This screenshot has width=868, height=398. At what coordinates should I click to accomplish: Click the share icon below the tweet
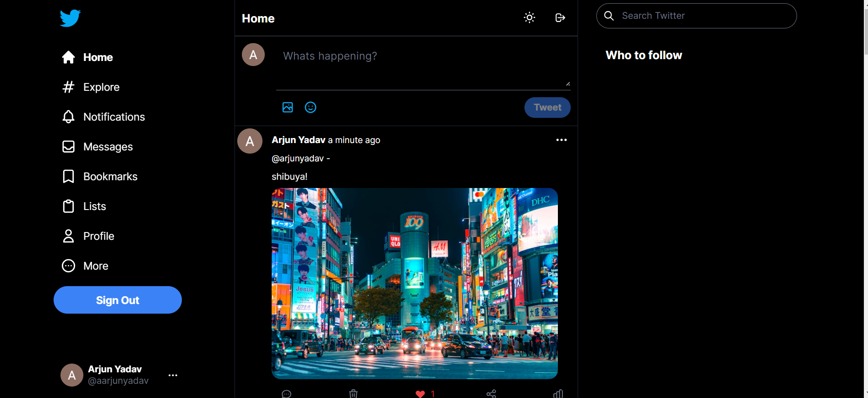[x=491, y=393]
